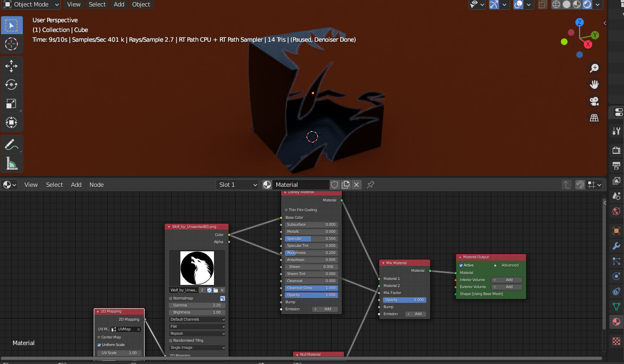Switch to wireframe viewport shading
The width and height of the screenshot is (624, 364).
556,4
